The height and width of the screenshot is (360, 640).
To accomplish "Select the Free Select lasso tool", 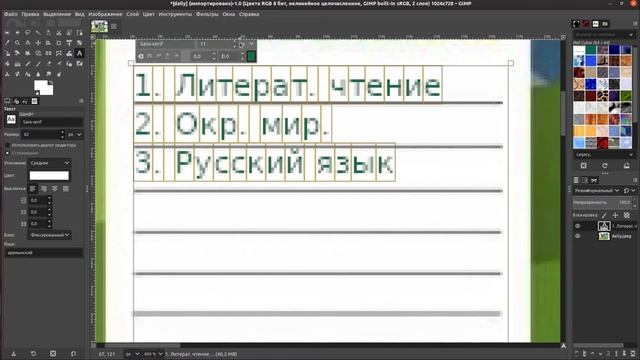I will click(x=28, y=33).
